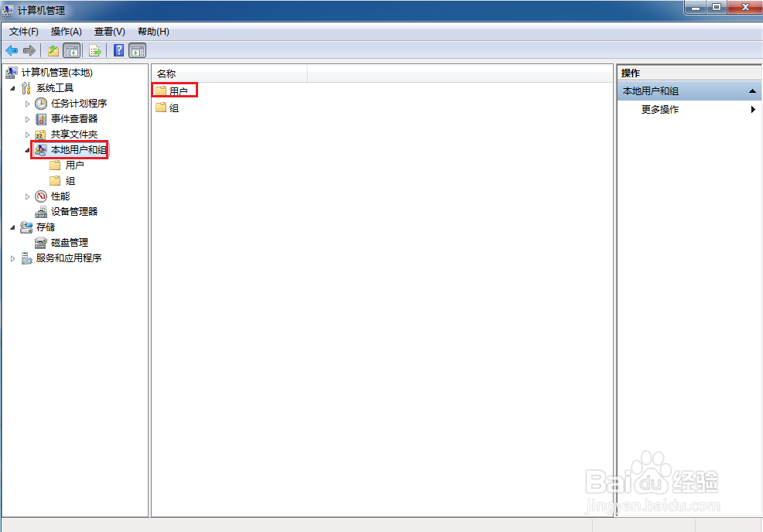Select 本地用户和组 in the tree
This screenshot has width=763, height=532.
(x=78, y=150)
